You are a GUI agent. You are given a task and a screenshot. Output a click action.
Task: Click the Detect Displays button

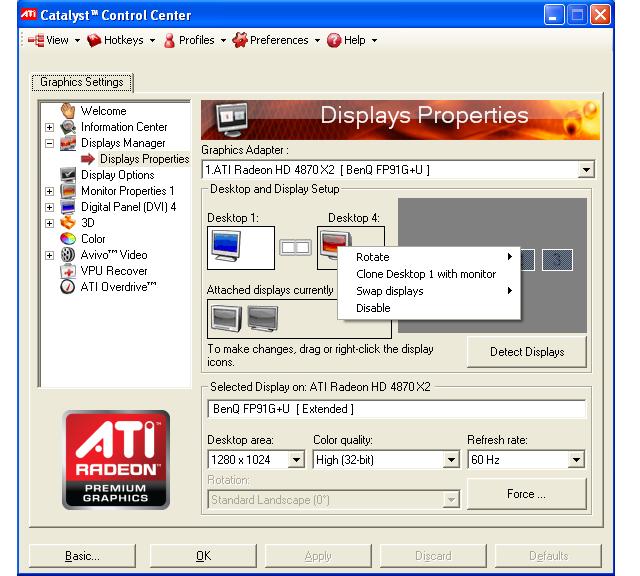[x=527, y=352]
